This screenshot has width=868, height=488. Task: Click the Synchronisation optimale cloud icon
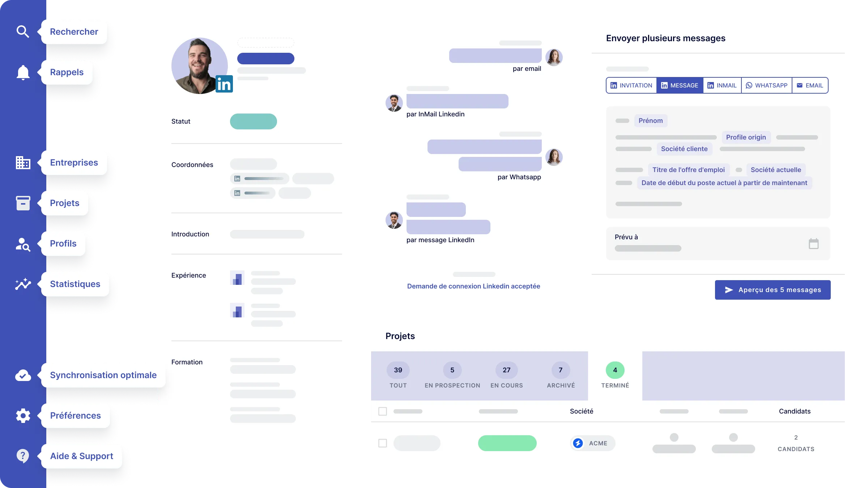(x=23, y=375)
